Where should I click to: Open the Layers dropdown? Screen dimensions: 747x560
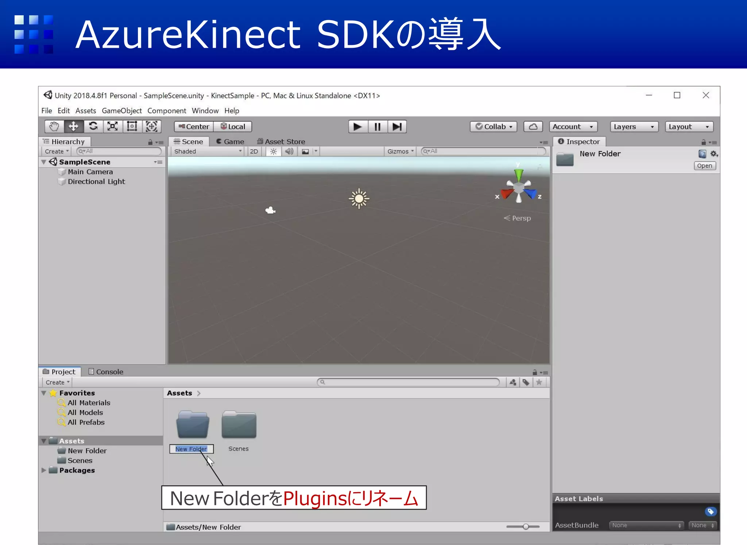[634, 127]
